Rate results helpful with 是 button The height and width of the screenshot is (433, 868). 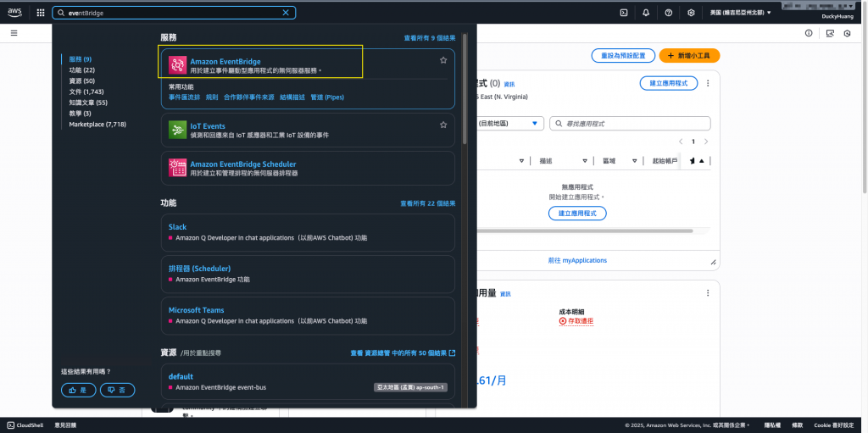click(x=79, y=391)
